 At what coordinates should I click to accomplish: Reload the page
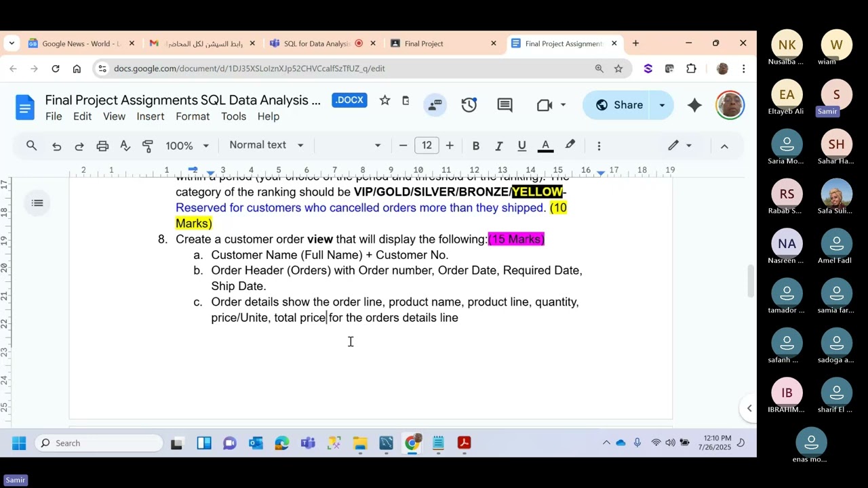56,68
